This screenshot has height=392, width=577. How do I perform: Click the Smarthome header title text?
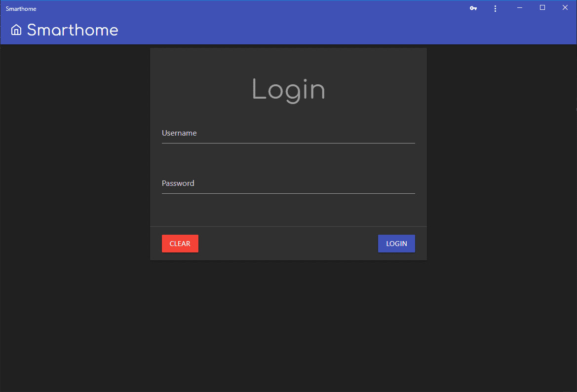pyautogui.click(x=73, y=30)
